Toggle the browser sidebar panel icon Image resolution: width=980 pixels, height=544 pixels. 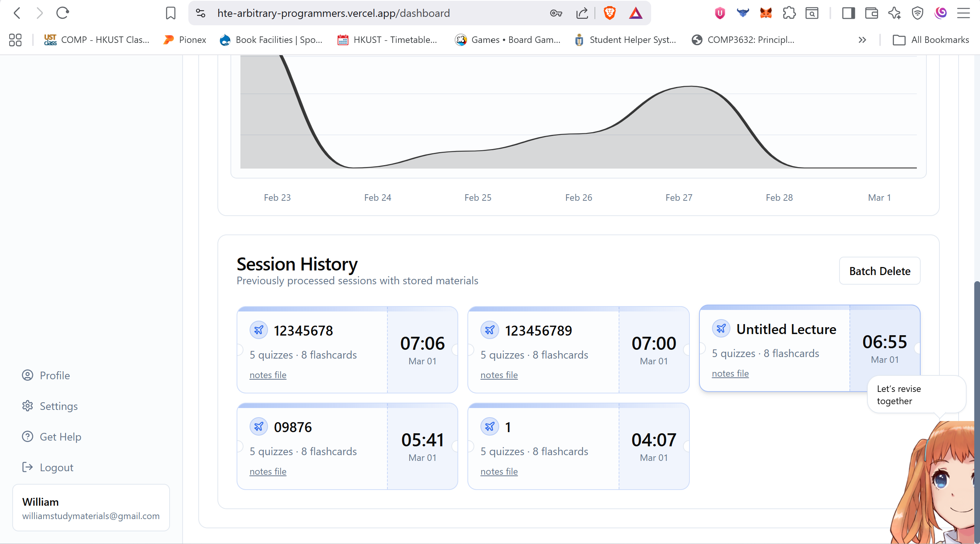[x=848, y=13]
